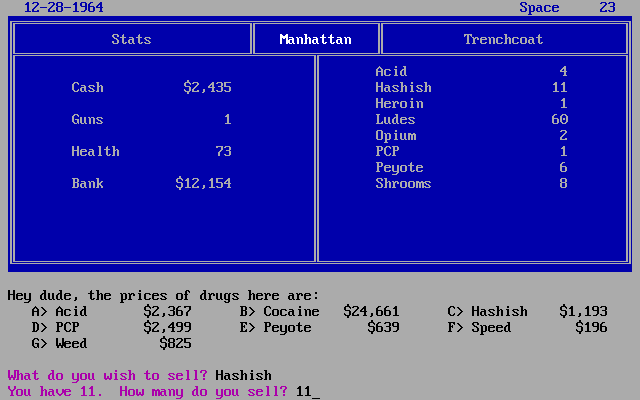This screenshot has width=640, height=400.
Task: Click the Guns count 1
Action: tap(227, 119)
